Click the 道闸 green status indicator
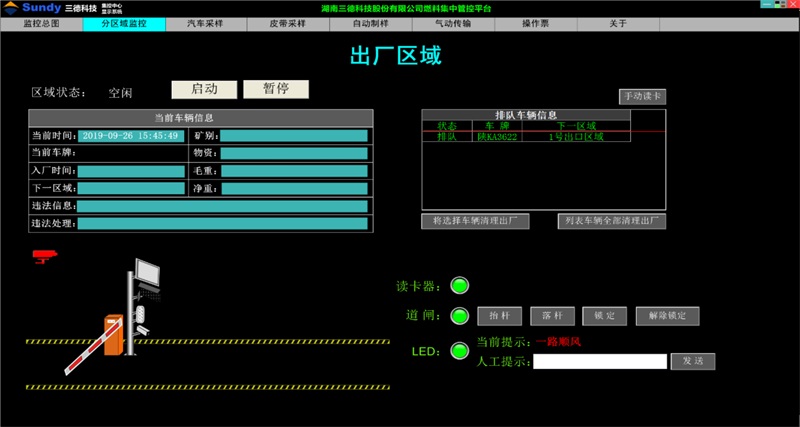Screen dimensions: 800x427 point(459,316)
